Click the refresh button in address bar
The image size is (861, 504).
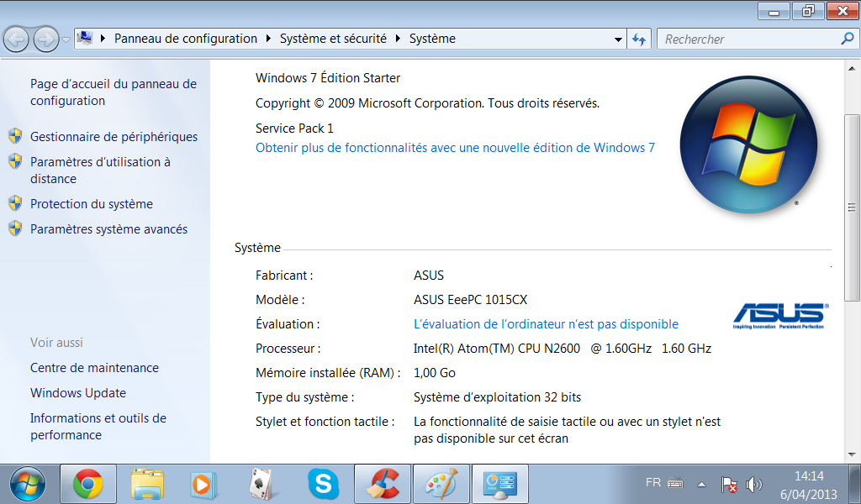[x=639, y=39]
